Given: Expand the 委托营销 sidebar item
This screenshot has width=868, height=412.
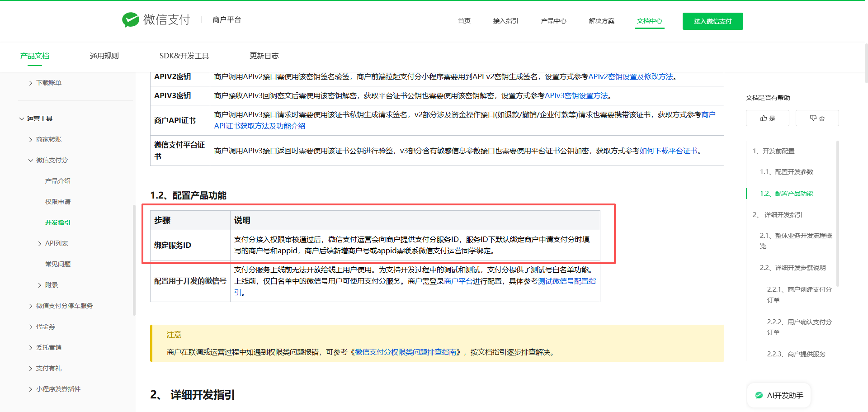Looking at the screenshot, I should [x=31, y=347].
